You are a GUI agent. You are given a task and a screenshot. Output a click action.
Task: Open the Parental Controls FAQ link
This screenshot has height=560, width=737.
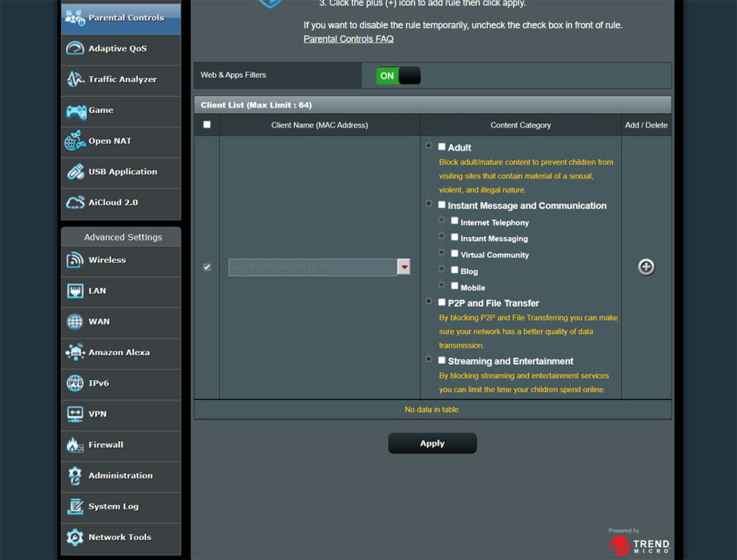[348, 39]
